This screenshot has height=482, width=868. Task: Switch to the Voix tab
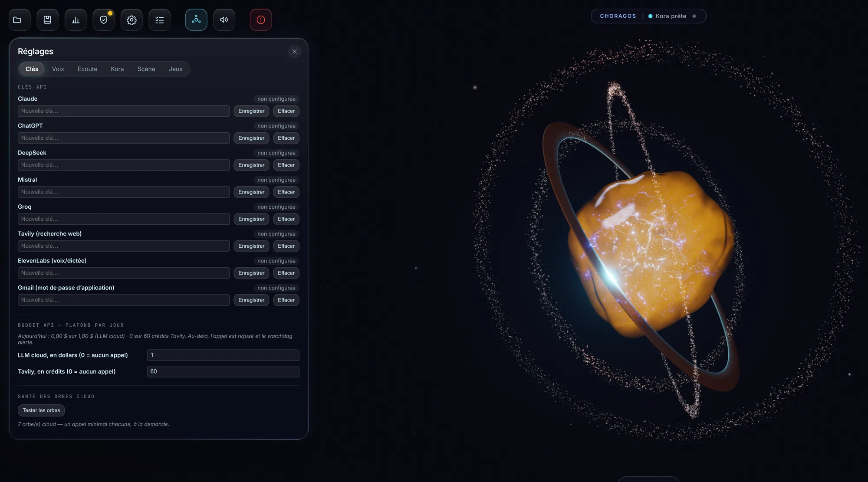click(58, 69)
